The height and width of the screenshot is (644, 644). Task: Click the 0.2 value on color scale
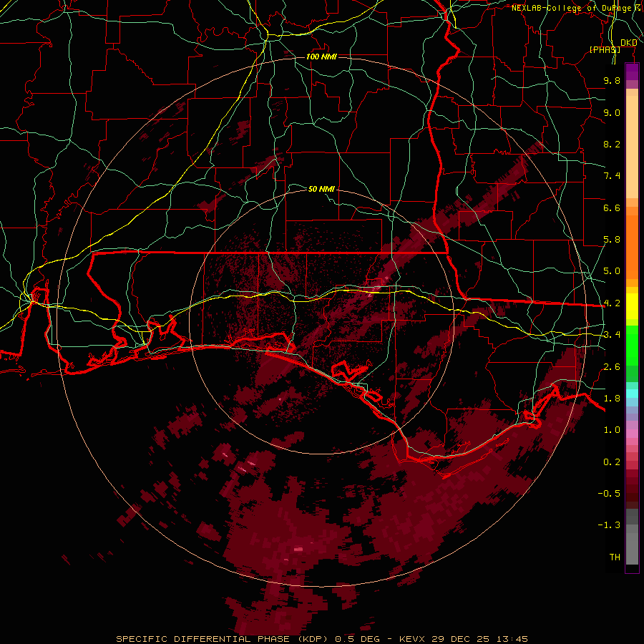click(x=612, y=462)
